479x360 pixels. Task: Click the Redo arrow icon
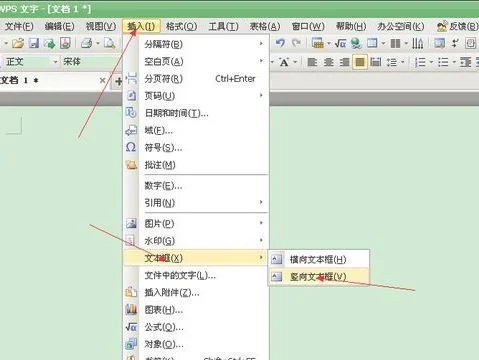click(296, 43)
